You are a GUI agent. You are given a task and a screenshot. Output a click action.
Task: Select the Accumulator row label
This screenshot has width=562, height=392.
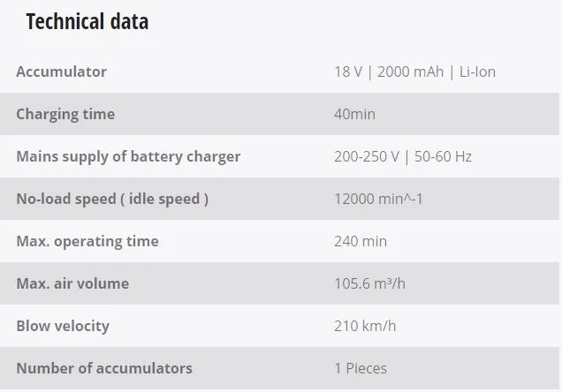pyautogui.click(x=61, y=72)
